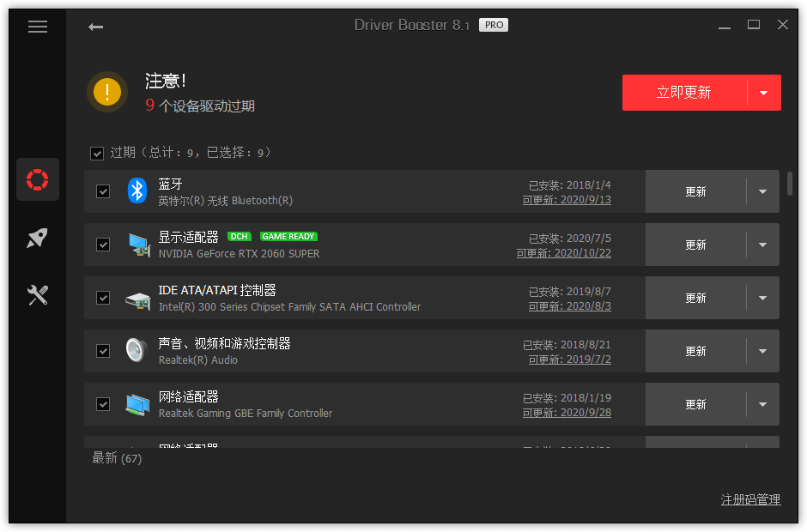Expand the 最新 (67) section

(117, 458)
